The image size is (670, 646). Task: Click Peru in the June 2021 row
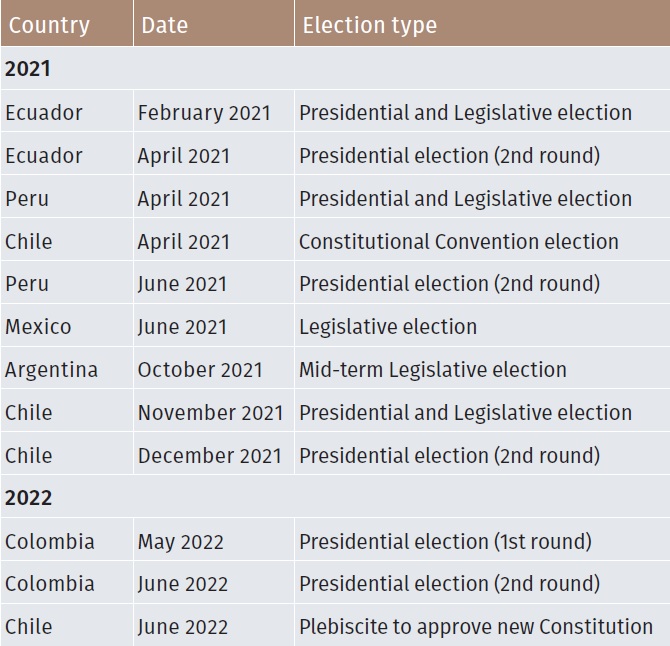click(x=67, y=283)
